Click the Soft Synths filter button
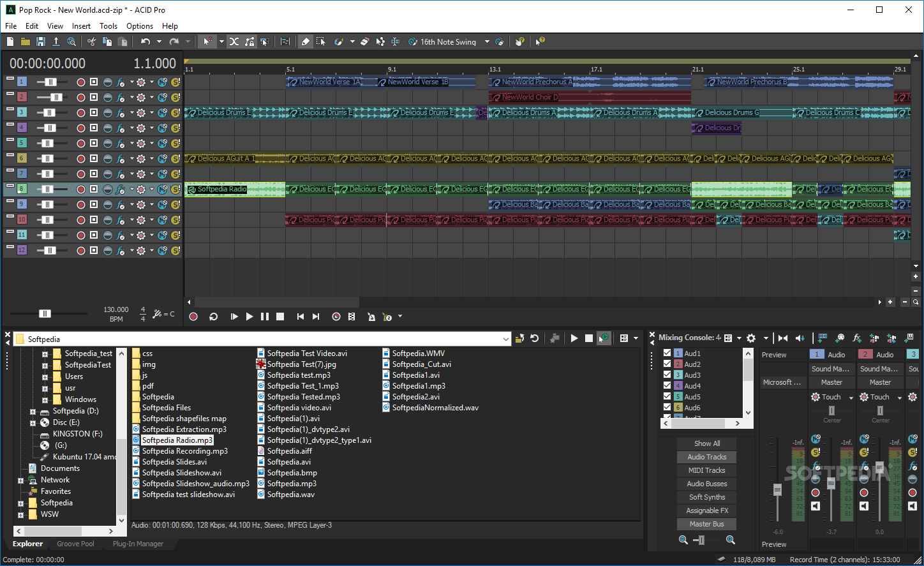924x566 pixels. coord(707,497)
